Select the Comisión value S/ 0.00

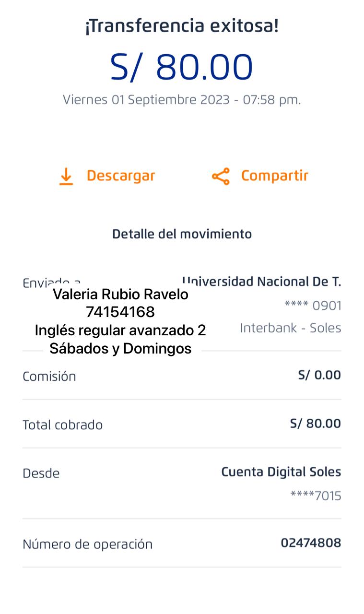319,375
